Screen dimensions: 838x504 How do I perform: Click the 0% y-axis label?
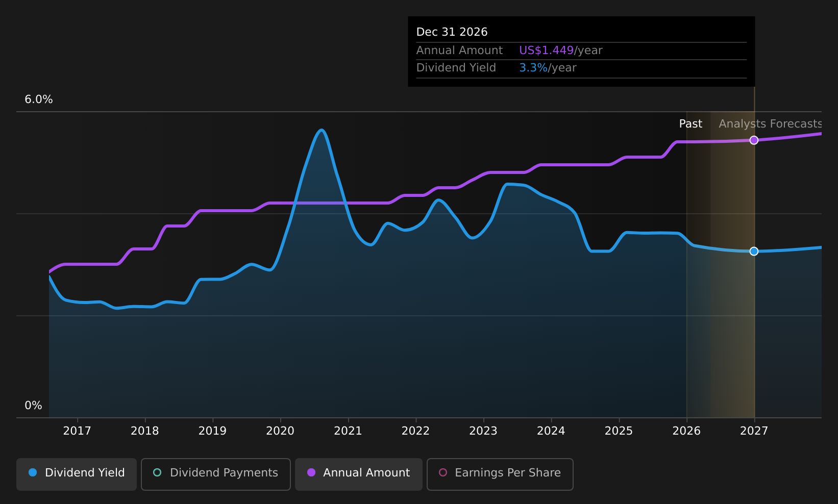(34, 406)
